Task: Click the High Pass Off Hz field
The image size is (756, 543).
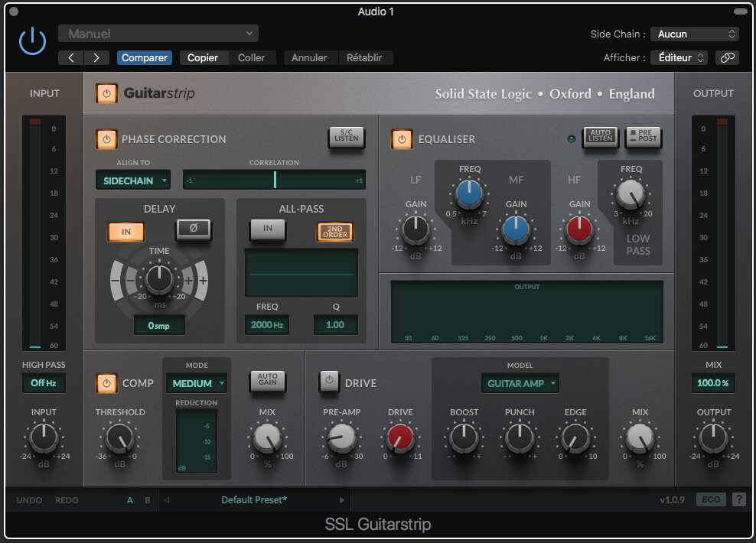Action: coord(44,383)
